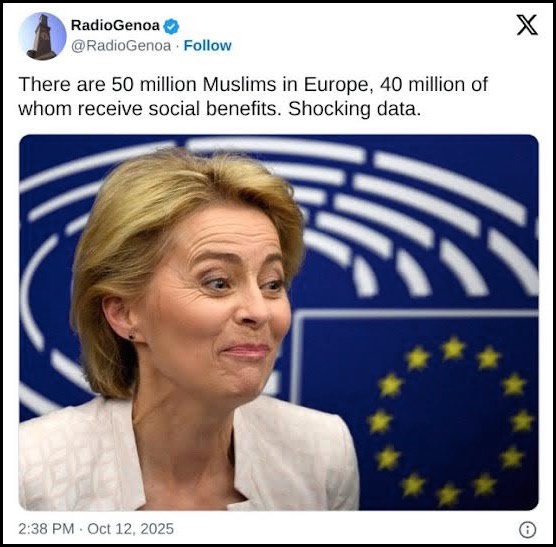Viewport: 556px width, 547px height.
Task: Open the RadioGenoa tower profile avatar
Action: tap(43, 36)
